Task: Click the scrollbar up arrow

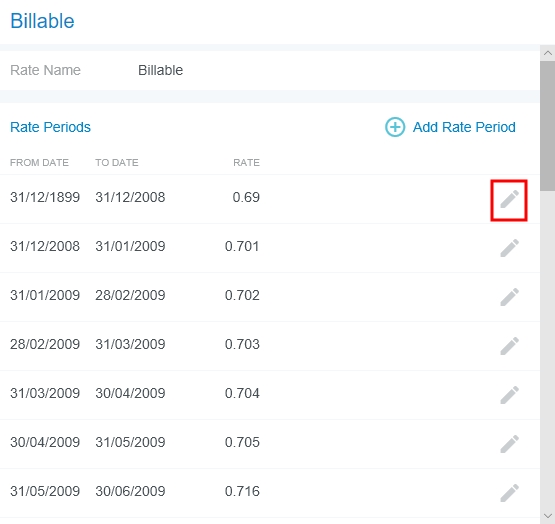Action: (548, 53)
